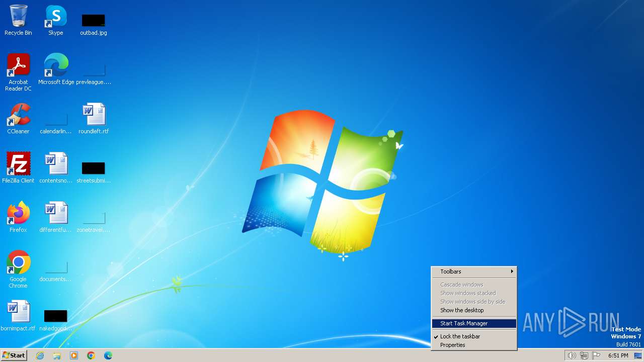Launch FileZilla Client shortcut
This screenshot has width=644, height=362.
(x=18, y=168)
